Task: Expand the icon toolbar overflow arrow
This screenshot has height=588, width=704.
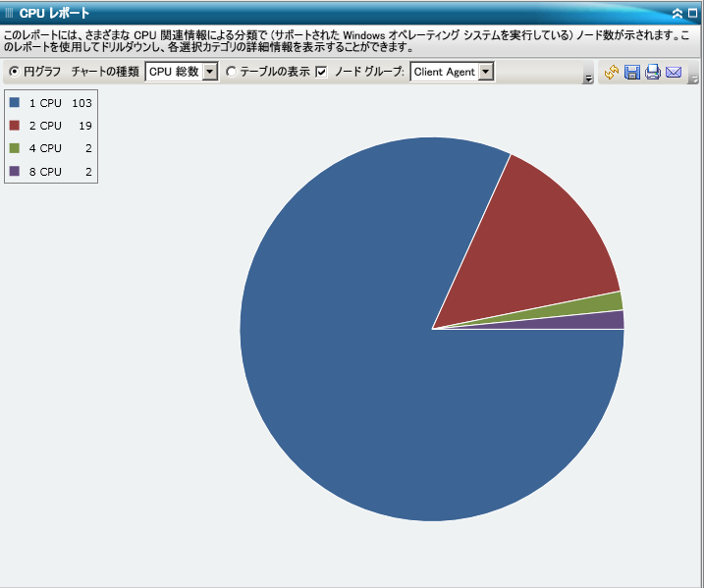Action: coord(694,80)
